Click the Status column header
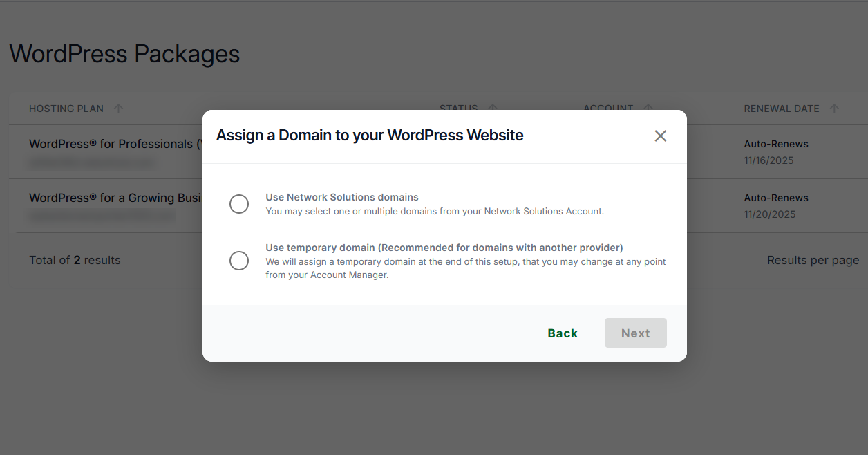Viewport: 868px width, 455px height. (x=458, y=108)
